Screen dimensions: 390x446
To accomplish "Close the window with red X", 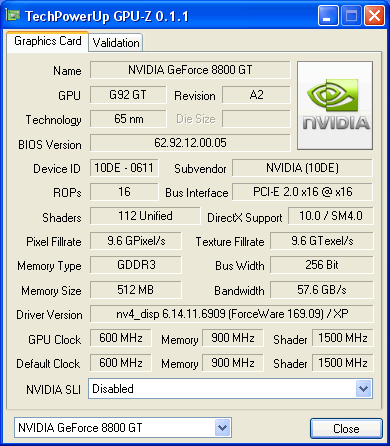I will (374, 16).
